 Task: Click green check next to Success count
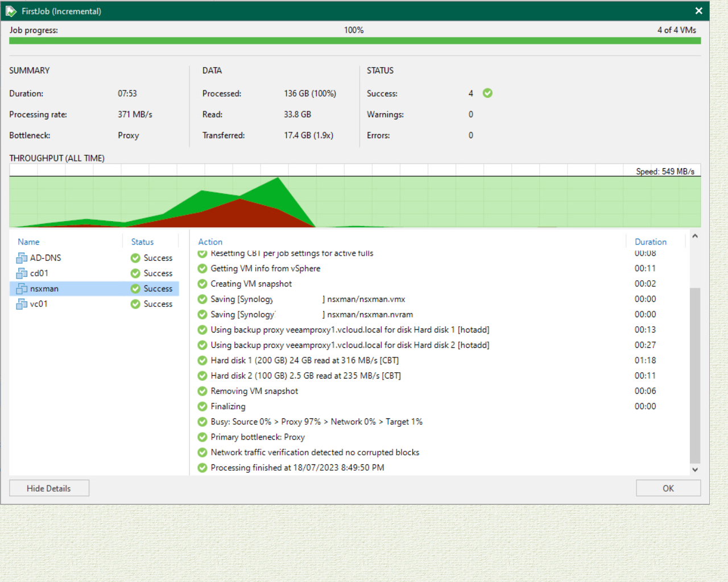[487, 93]
